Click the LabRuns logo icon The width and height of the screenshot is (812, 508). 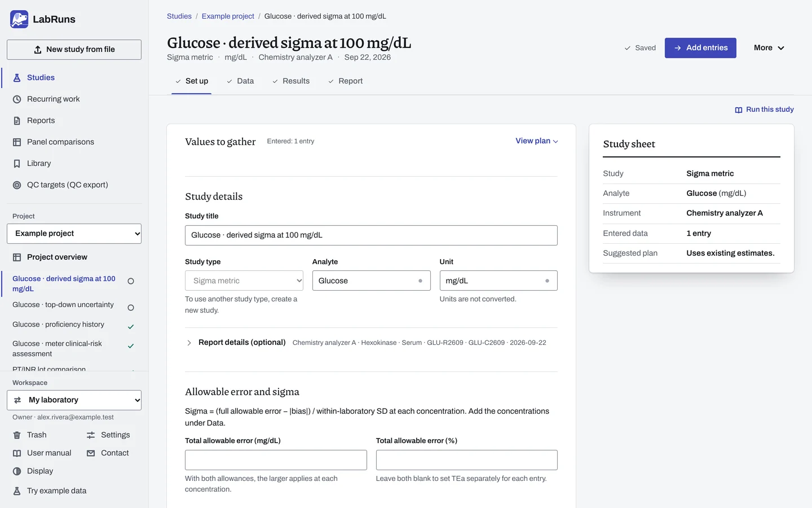pos(19,19)
